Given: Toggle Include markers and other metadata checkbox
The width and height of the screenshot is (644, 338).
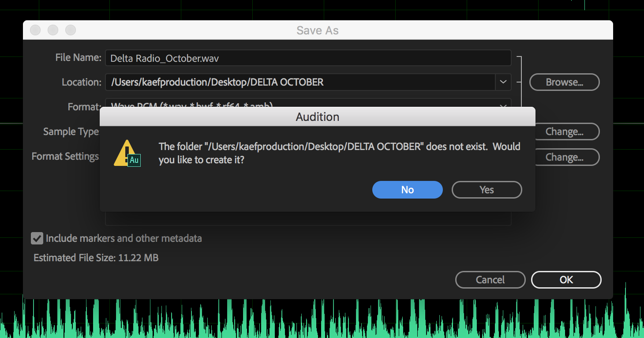Looking at the screenshot, I should click(x=37, y=238).
